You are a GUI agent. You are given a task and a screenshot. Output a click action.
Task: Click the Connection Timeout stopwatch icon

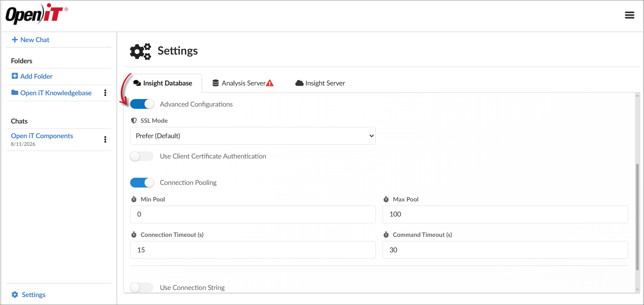click(134, 235)
